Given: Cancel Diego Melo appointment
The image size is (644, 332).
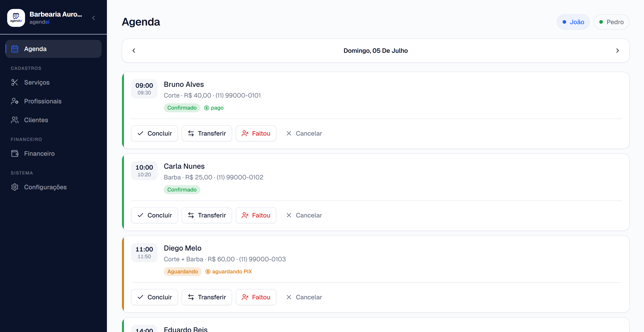Looking at the screenshot, I should 304,297.
